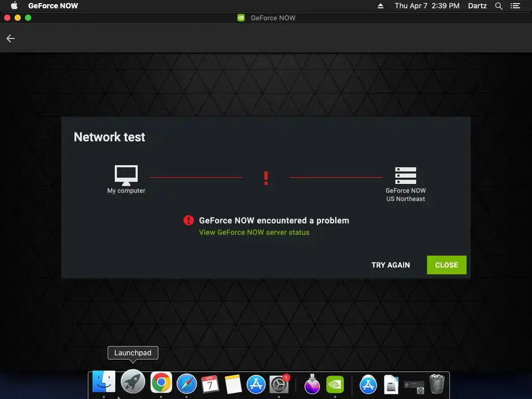Click the 'US Northeast' server label
This screenshot has width=532, height=399.
pyautogui.click(x=405, y=199)
